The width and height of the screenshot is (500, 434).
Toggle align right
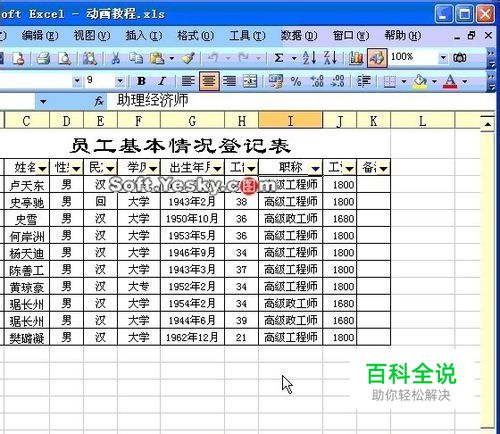click(229, 81)
